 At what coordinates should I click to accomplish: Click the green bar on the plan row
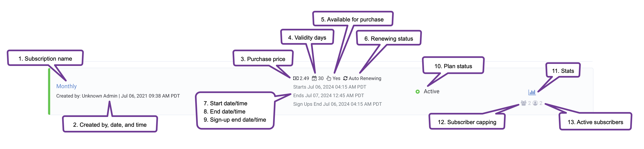(49, 91)
